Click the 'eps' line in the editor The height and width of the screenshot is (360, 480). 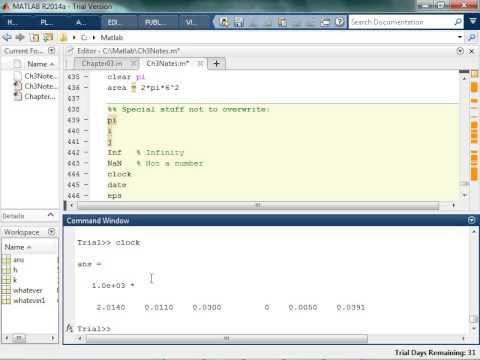[x=114, y=196]
